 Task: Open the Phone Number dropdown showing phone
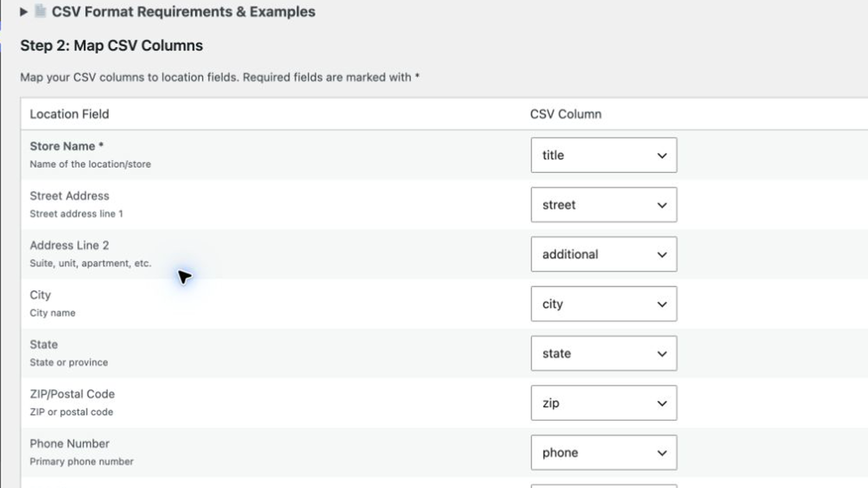604,452
